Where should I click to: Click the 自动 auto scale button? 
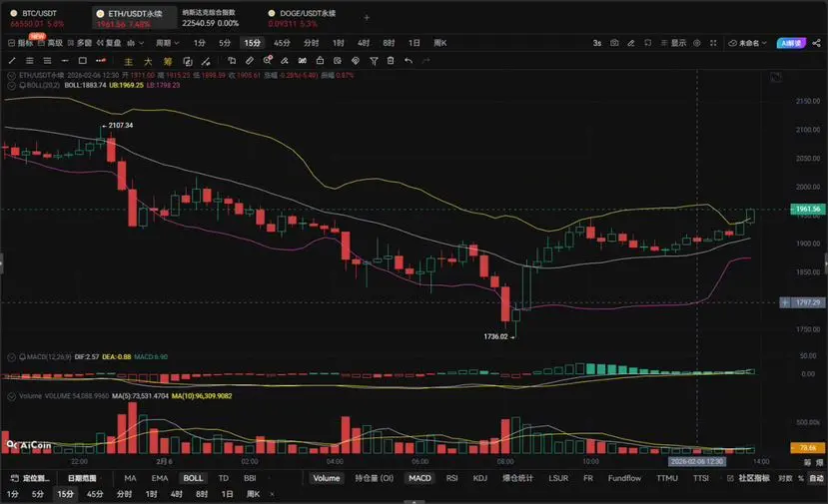pos(816,478)
